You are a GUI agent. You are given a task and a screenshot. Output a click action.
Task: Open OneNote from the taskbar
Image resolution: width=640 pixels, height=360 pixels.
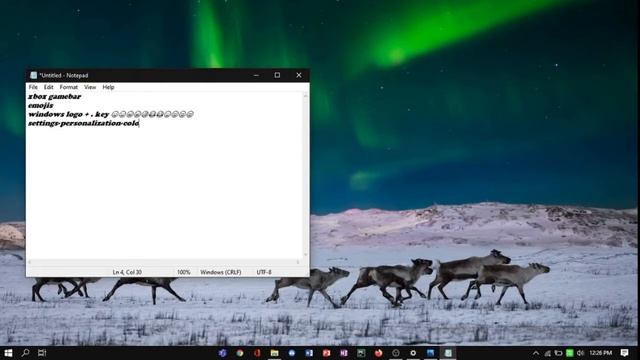(344, 353)
